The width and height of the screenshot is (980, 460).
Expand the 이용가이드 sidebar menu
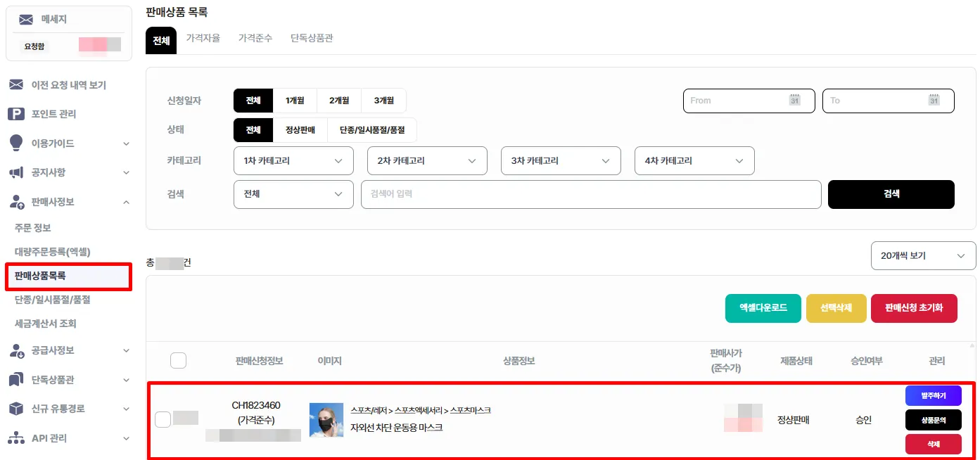click(126, 143)
